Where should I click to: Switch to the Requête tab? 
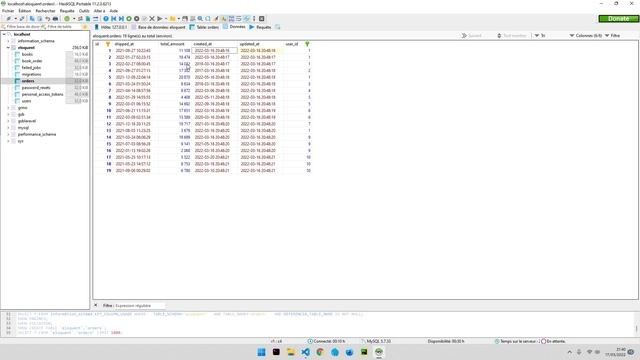(x=260, y=27)
